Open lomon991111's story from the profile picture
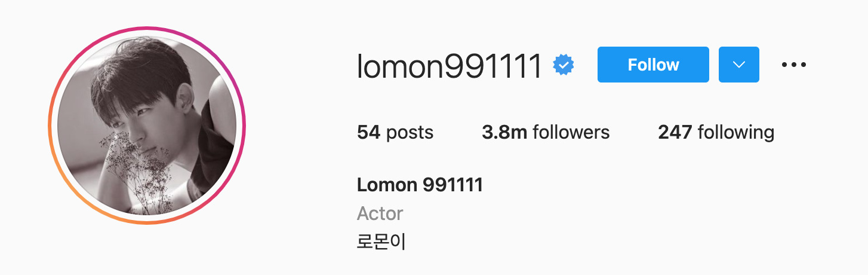 tap(147, 126)
